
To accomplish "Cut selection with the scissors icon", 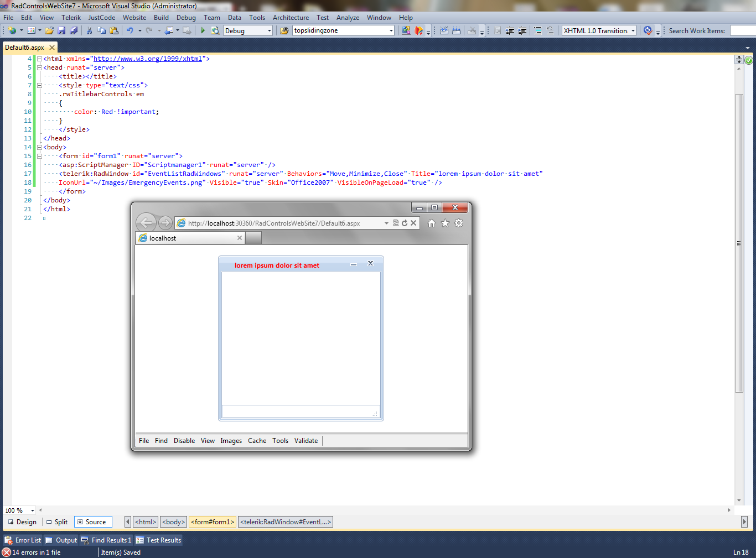I will (x=89, y=30).
